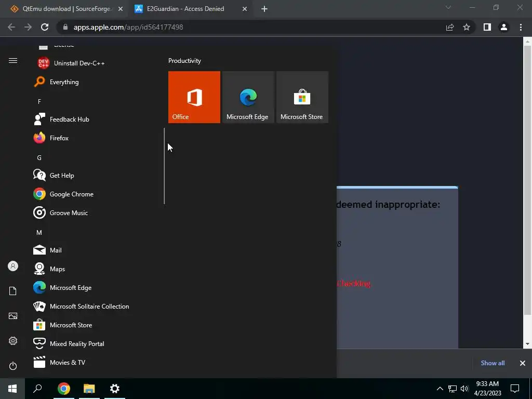Open File Explorer from the taskbar
Screen dimensions: 532x399
pos(89,389)
